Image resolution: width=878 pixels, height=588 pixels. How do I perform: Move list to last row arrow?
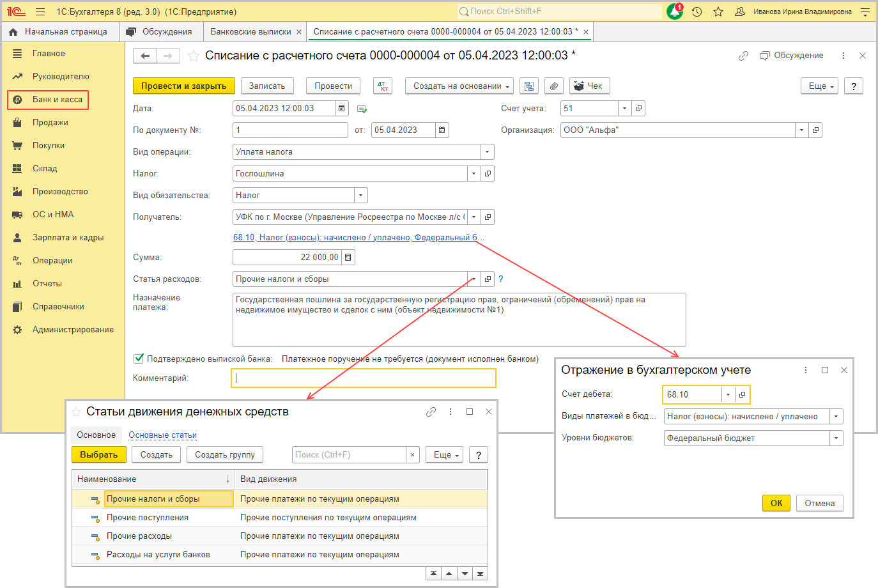coord(480,573)
